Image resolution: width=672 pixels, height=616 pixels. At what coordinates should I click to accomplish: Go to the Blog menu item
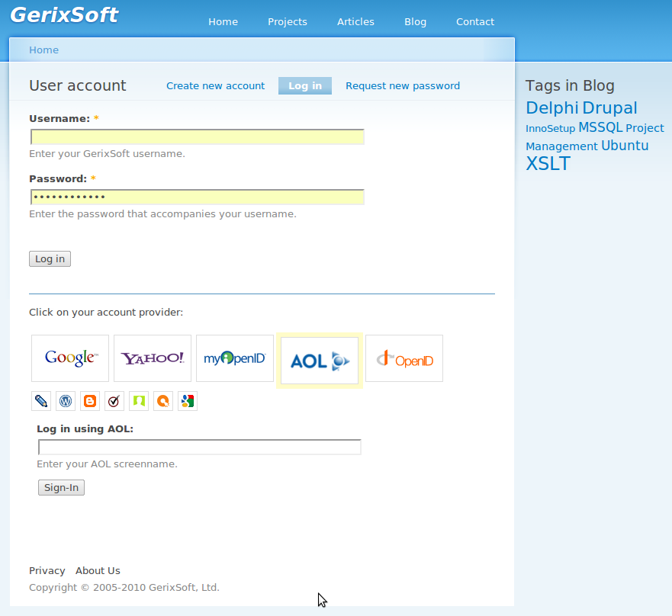(x=415, y=22)
